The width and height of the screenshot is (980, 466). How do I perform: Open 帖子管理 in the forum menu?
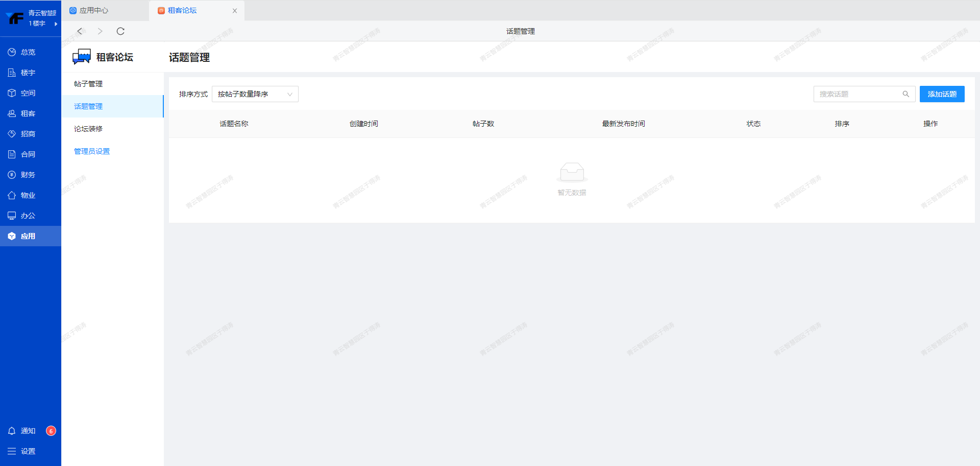point(88,84)
